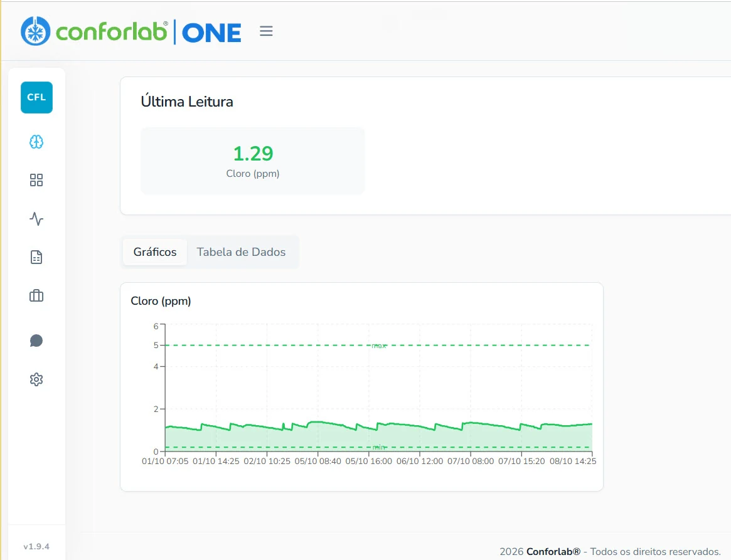
Task: Click the v1.9.4 version label
Action: tap(36, 546)
